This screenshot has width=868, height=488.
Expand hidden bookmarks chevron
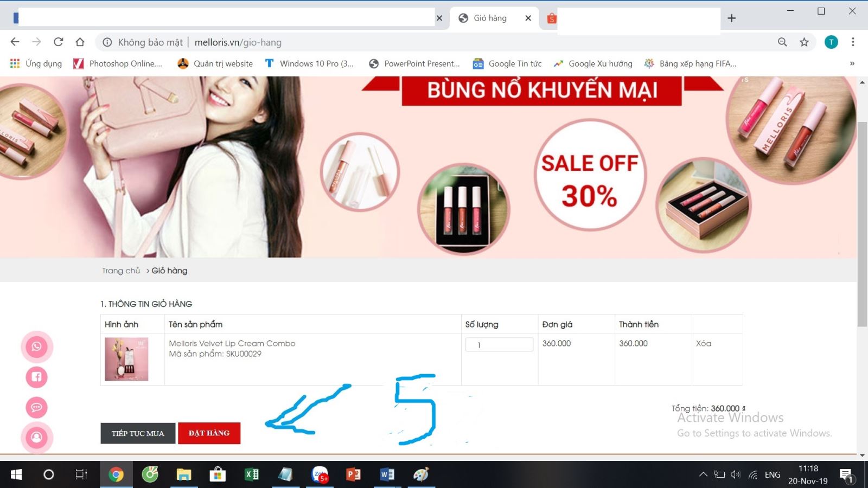[852, 63]
